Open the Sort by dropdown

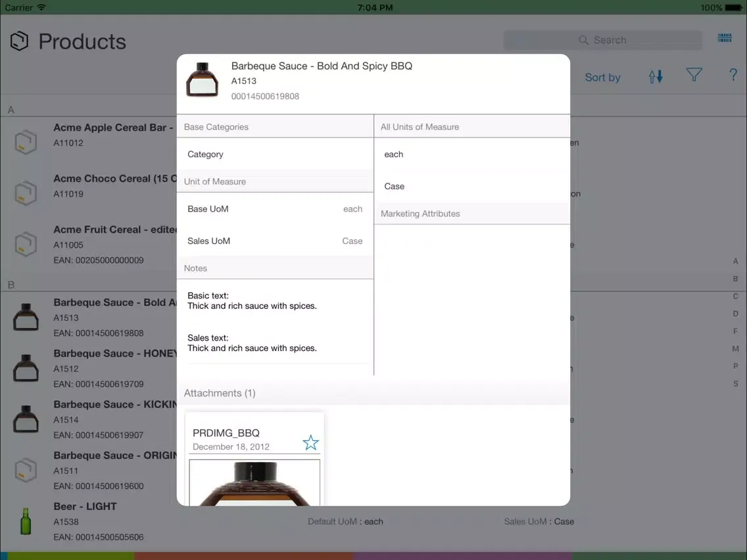pyautogui.click(x=602, y=78)
